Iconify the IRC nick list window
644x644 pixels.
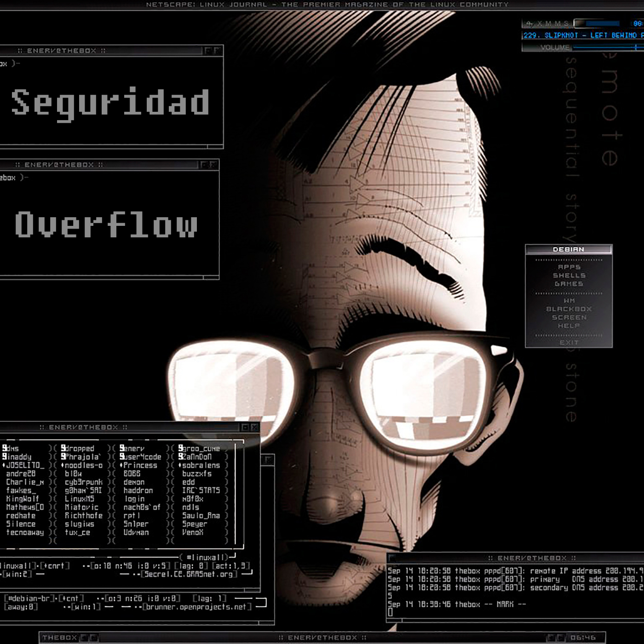coord(245,427)
